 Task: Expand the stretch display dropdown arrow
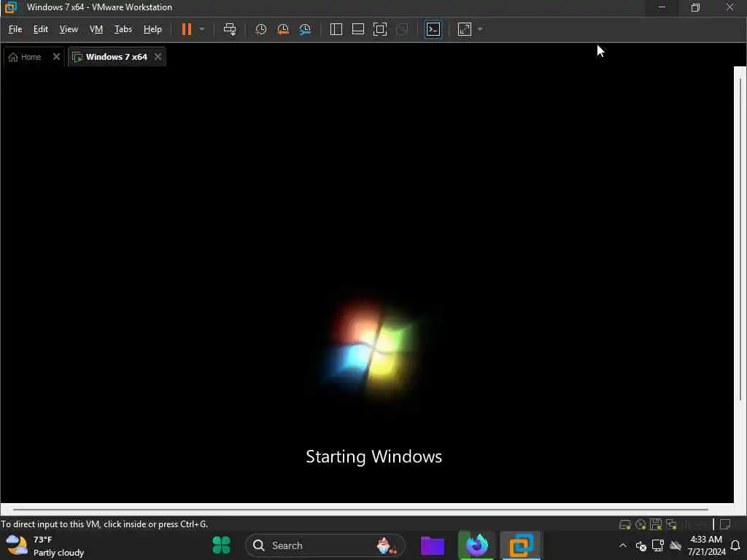pos(480,29)
